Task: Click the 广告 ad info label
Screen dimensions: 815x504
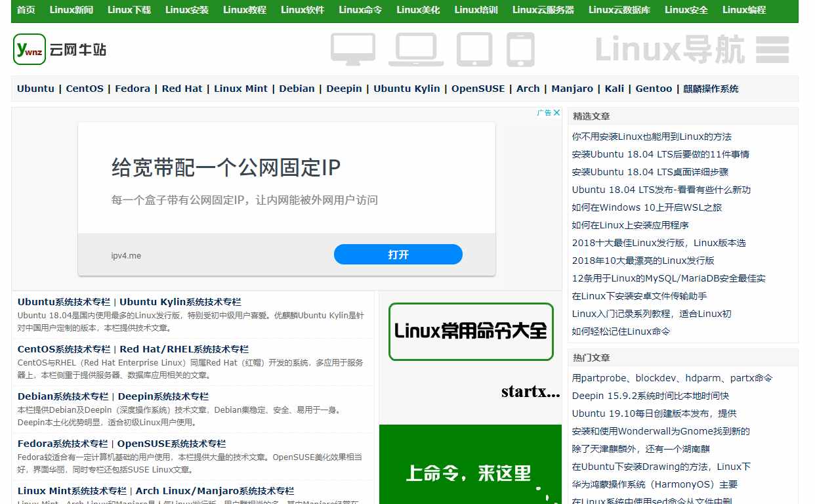Action: (x=544, y=113)
